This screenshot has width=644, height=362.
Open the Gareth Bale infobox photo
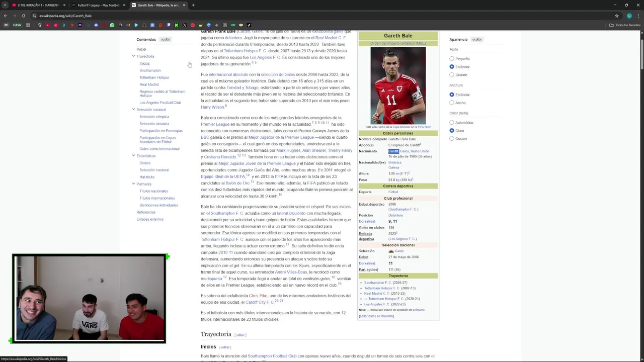398,85
